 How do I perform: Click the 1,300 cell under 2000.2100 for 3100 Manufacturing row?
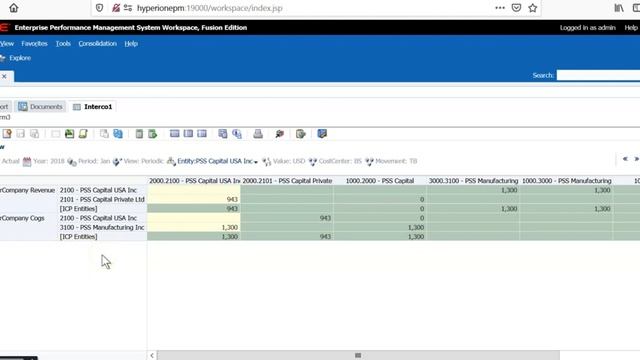click(x=194, y=227)
